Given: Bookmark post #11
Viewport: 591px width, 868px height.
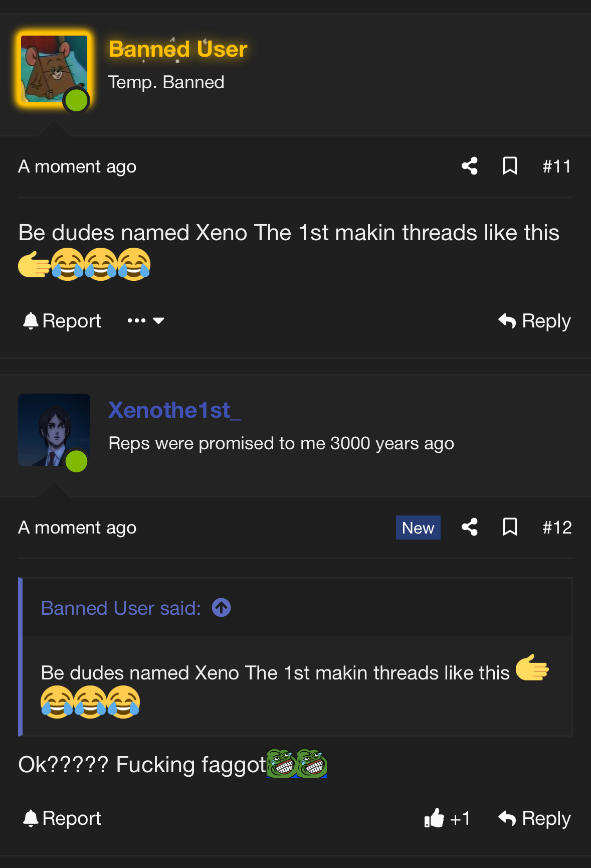Looking at the screenshot, I should click(x=510, y=166).
